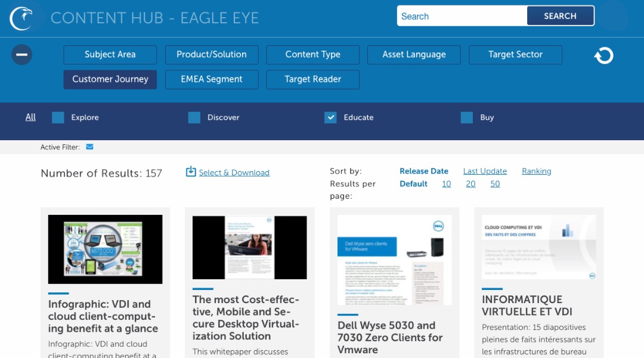Sort results by Release Date
The image size is (644, 358).
[x=424, y=171]
